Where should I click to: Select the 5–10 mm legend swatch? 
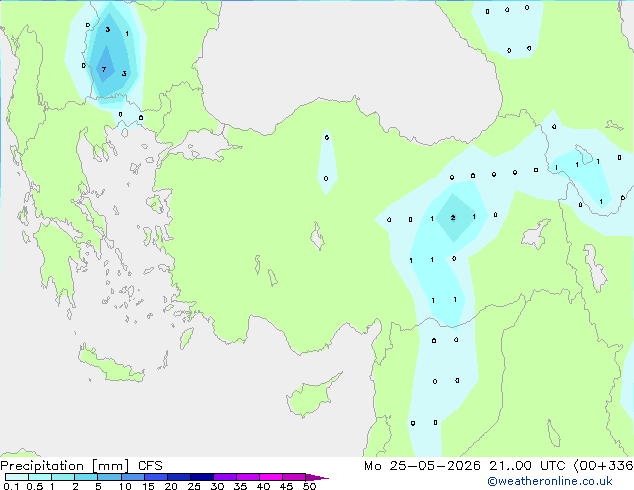click(x=109, y=477)
